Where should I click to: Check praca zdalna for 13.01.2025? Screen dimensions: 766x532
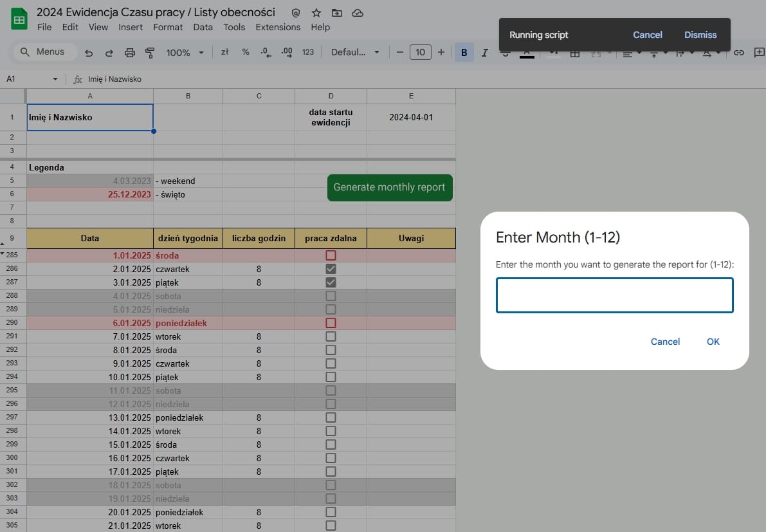(x=331, y=417)
